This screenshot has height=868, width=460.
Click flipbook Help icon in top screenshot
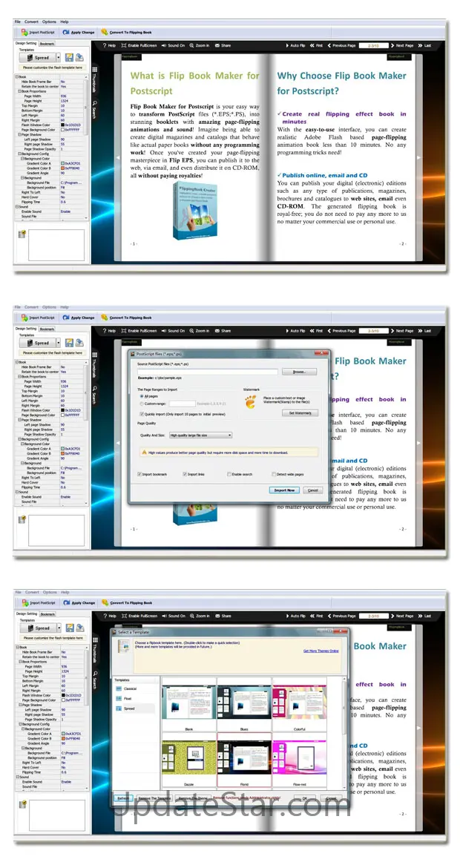105,45
